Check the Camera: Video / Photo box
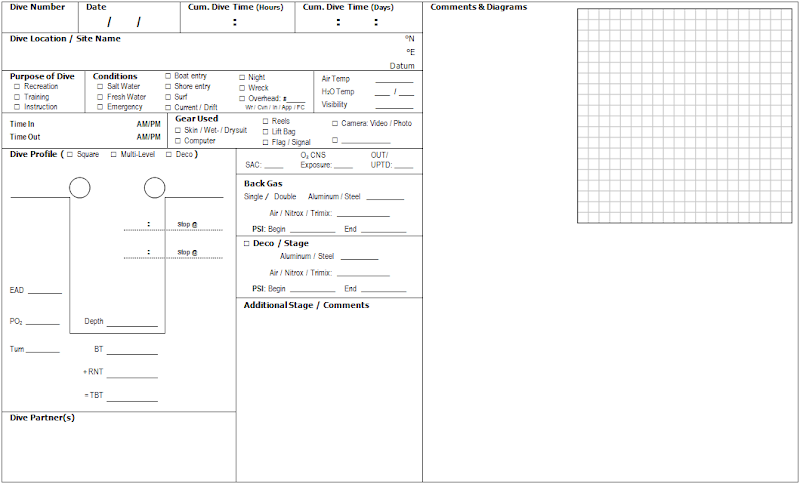Screen dimensions: 800x484 click(x=335, y=123)
